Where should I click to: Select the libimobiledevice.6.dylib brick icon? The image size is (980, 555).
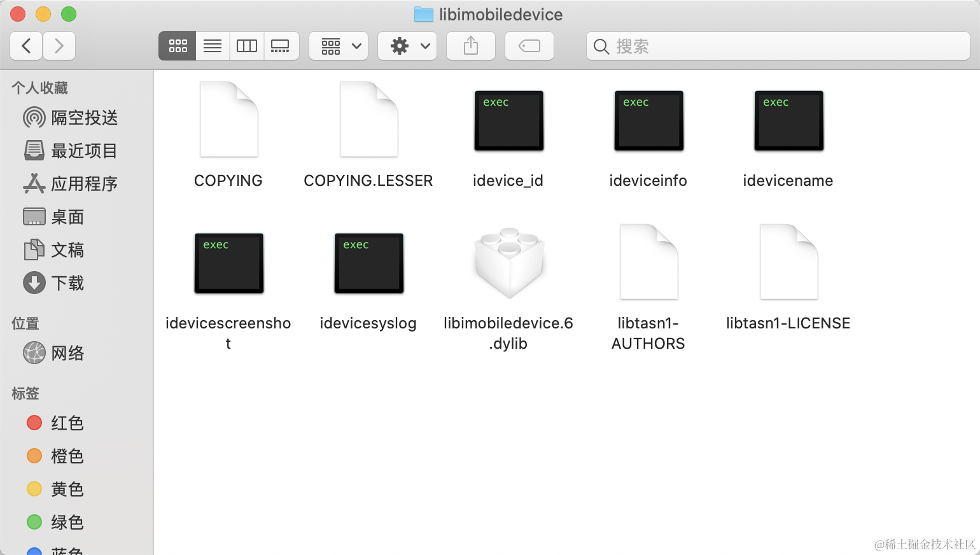[x=509, y=262]
